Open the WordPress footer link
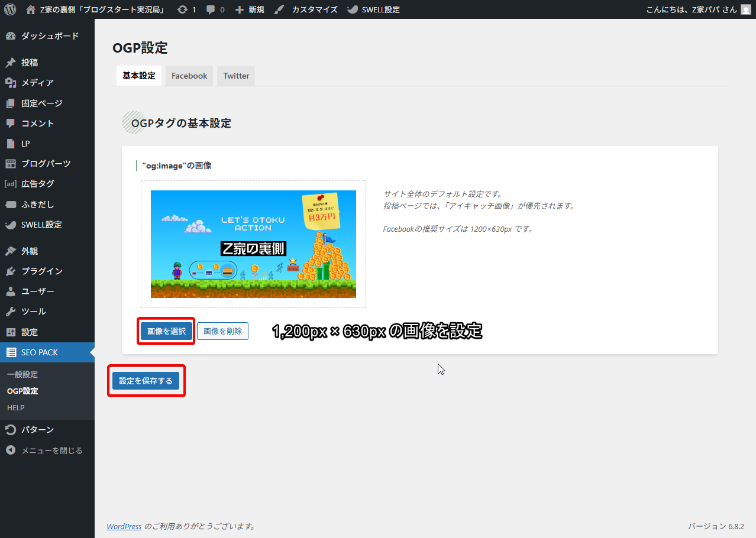The height and width of the screenshot is (538, 756). pos(124,526)
